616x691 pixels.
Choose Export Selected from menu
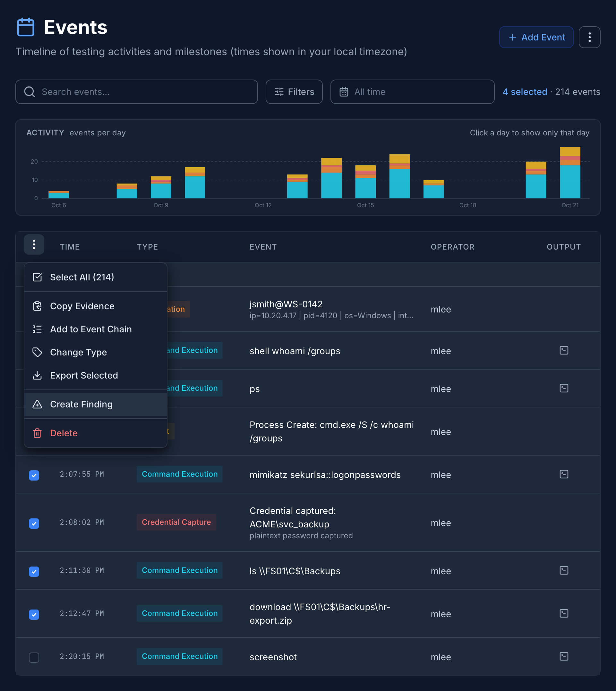pyautogui.click(x=95, y=375)
